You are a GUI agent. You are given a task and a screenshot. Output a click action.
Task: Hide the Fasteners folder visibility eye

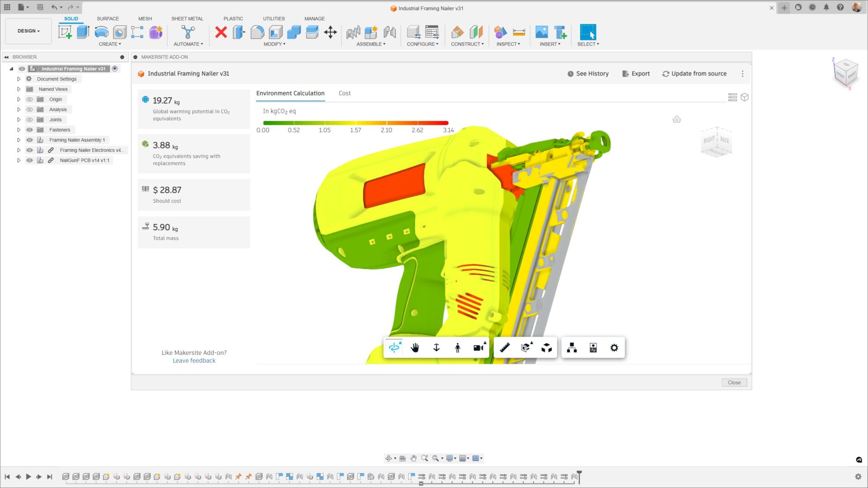tap(30, 130)
